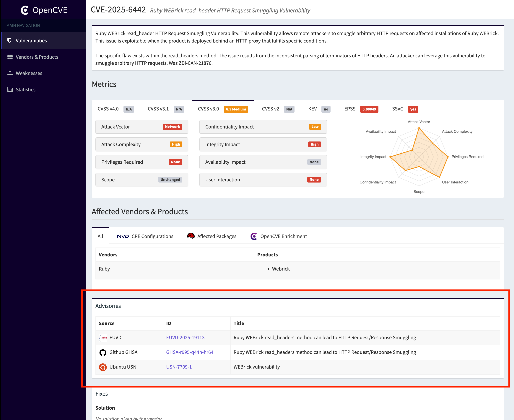The image size is (514, 420).
Task: Click the Confidentiality Impact Low badge
Action: tap(315, 127)
